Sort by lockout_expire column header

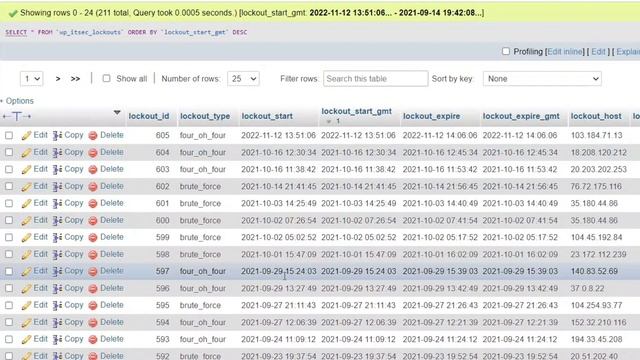[x=431, y=116]
